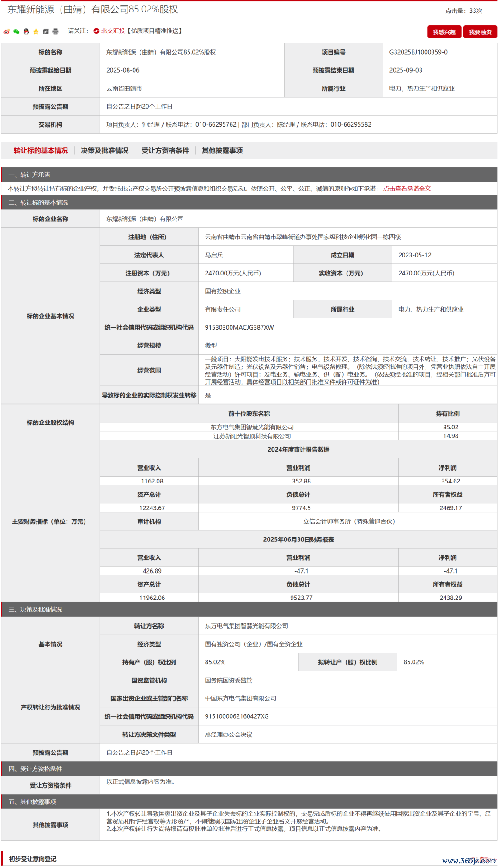Click the region value 云南省曲靖市
The image size is (499, 868).
click(124, 88)
